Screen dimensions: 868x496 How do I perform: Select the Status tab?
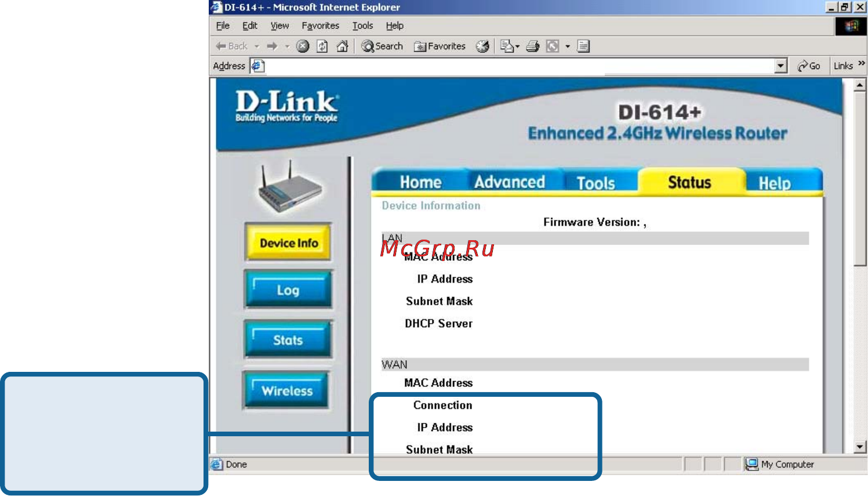tap(689, 182)
